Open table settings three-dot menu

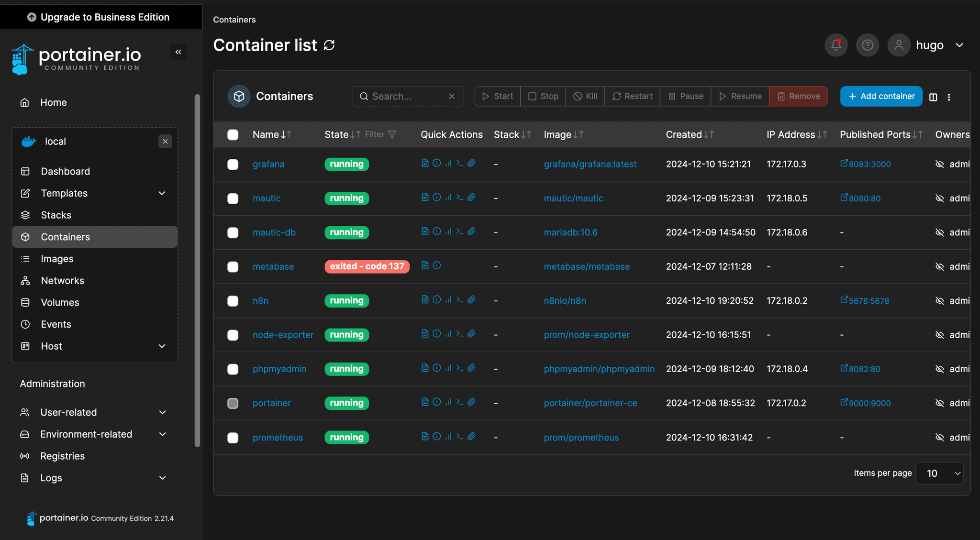tap(949, 97)
